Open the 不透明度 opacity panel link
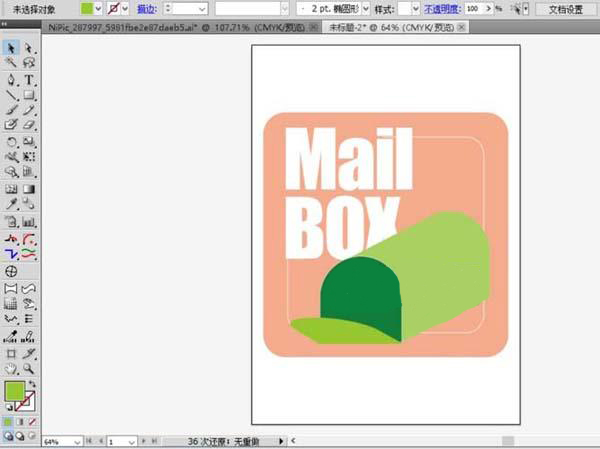This screenshot has width=600, height=449. pos(442,9)
